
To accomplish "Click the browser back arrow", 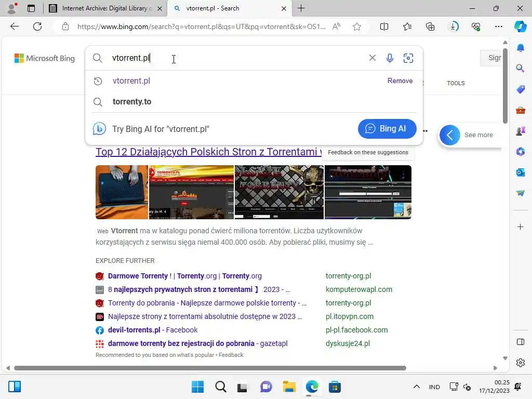I will point(14,26).
